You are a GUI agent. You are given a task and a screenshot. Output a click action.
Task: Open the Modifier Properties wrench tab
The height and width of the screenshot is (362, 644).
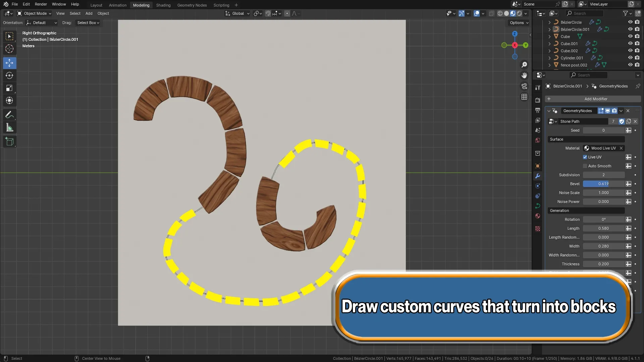[x=537, y=176]
